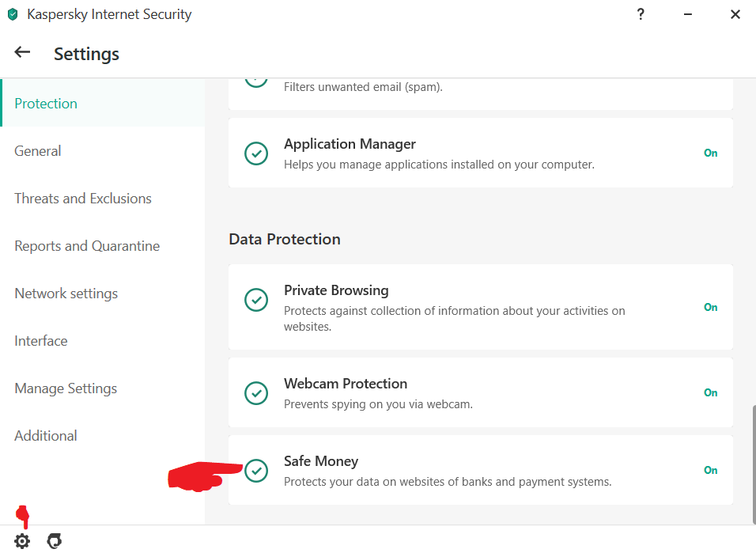This screenshot has height=553, width=756.
Task: Open the help question mark icon
Action: click(x=641, y=14)
